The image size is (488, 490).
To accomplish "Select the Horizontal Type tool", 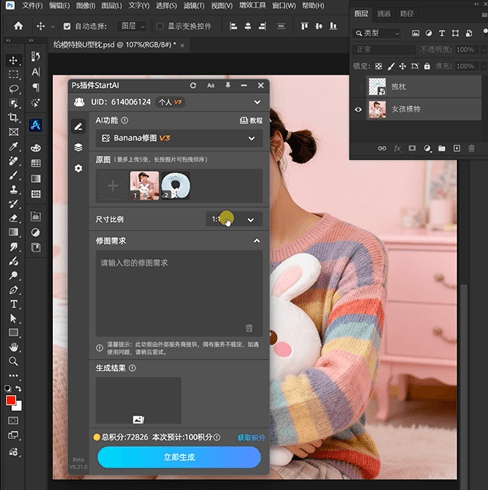I will click(13, 304).
